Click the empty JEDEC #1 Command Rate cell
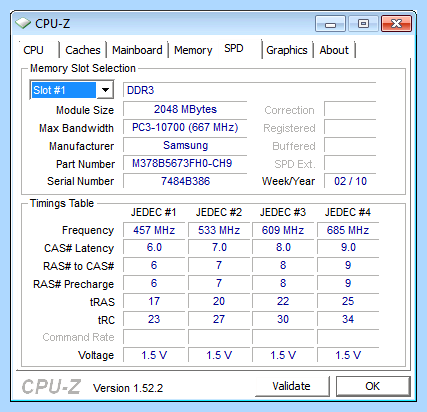 tap(154, 337)
